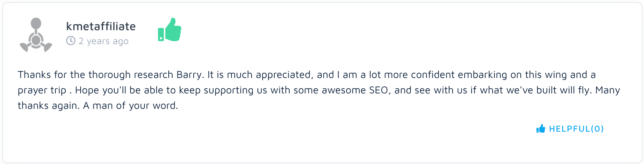Click the blue thumbs-up Helpful icon
This screenshot has height=164, width=644.
pyautogui.click(x=541, y=129)
